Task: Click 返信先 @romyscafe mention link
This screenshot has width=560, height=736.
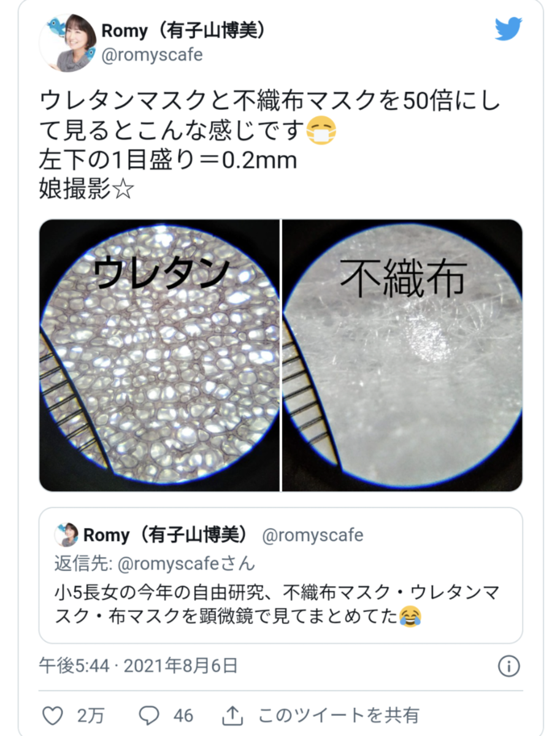Action: click(x=155, y=563)
